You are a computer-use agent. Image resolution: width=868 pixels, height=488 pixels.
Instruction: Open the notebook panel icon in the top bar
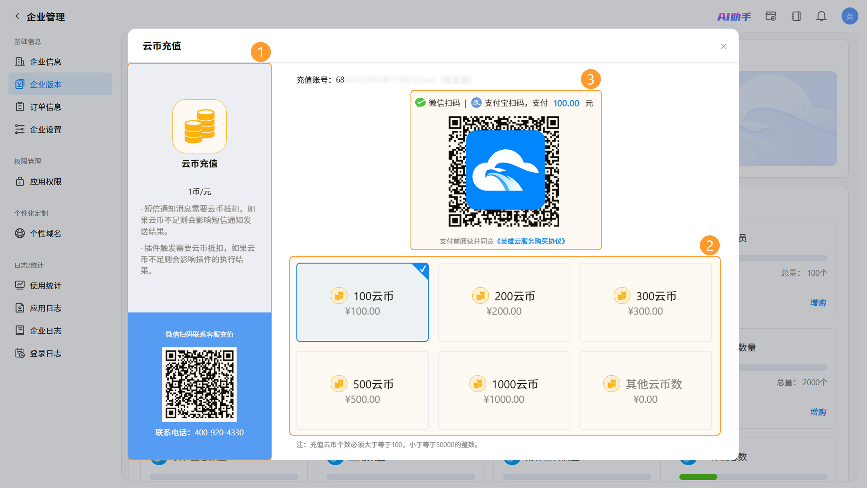click(796, 16)
